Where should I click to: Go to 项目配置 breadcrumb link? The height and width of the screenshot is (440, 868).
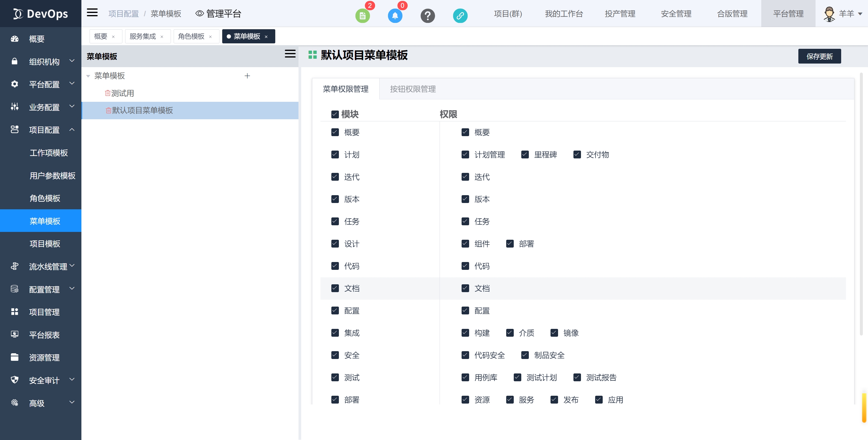(x=123, y=14)
